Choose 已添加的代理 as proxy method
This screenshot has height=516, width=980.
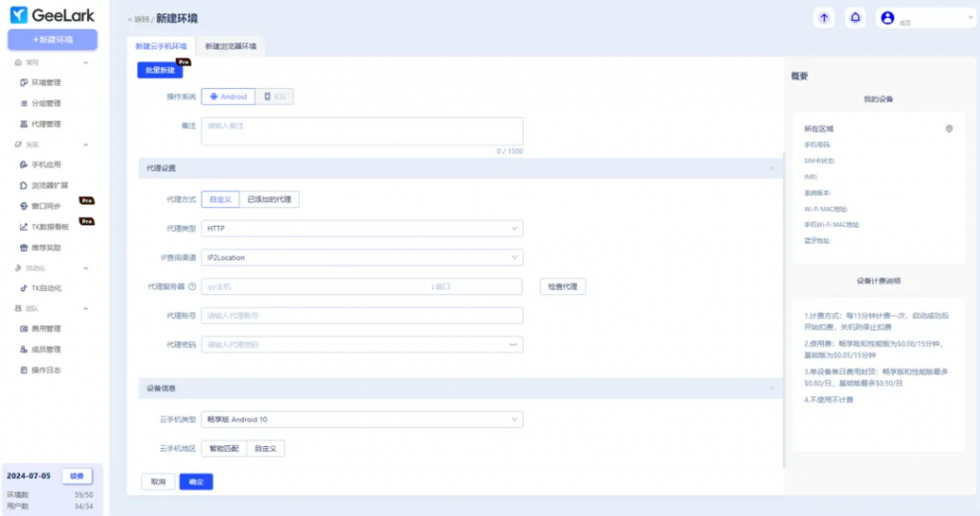point(268,200)
